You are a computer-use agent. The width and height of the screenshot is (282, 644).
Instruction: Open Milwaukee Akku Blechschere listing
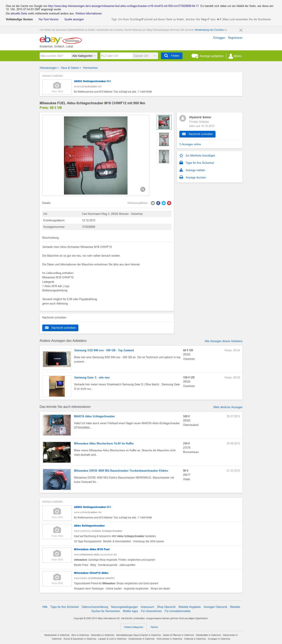click(104, 443)
